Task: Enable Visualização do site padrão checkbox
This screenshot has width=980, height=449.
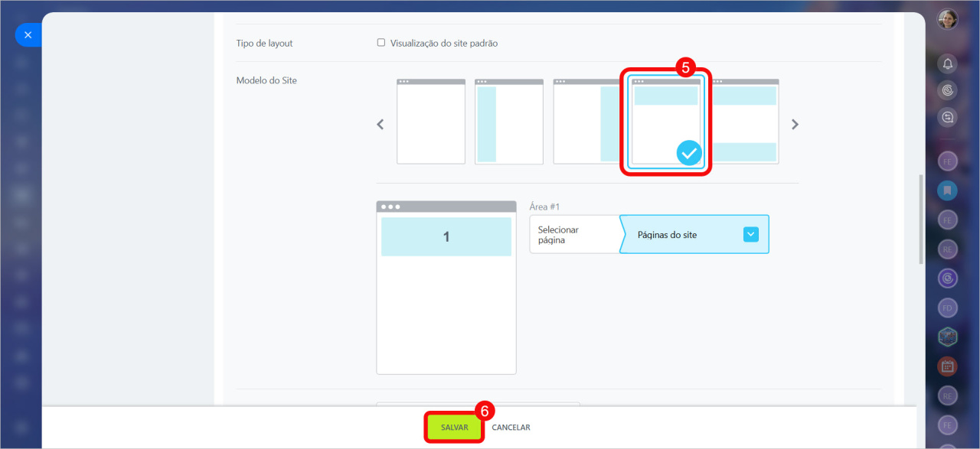Action: (381, 43)
